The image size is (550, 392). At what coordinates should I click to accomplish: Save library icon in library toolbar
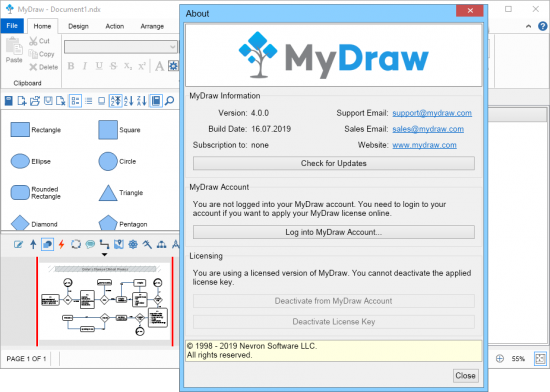48,101
